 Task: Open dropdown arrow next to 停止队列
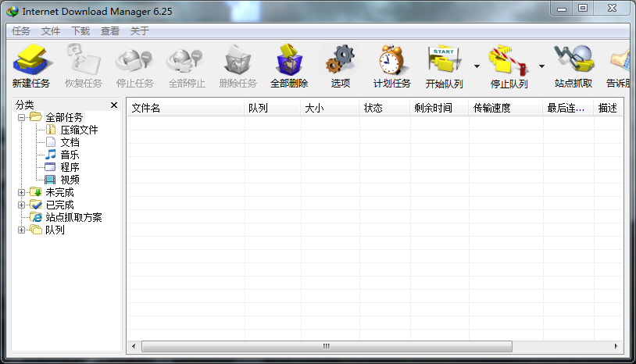(x=541, y=66)
